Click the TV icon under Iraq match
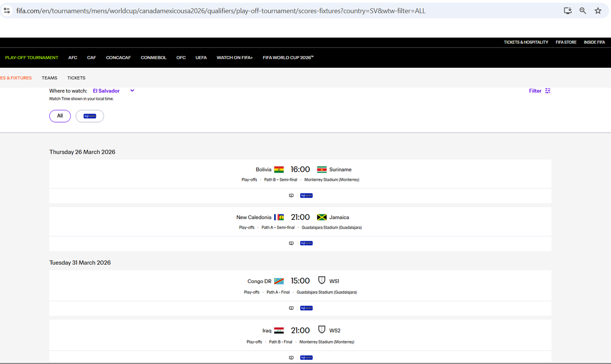The height and width of the screenshot is (364, 611). (291, 357)
